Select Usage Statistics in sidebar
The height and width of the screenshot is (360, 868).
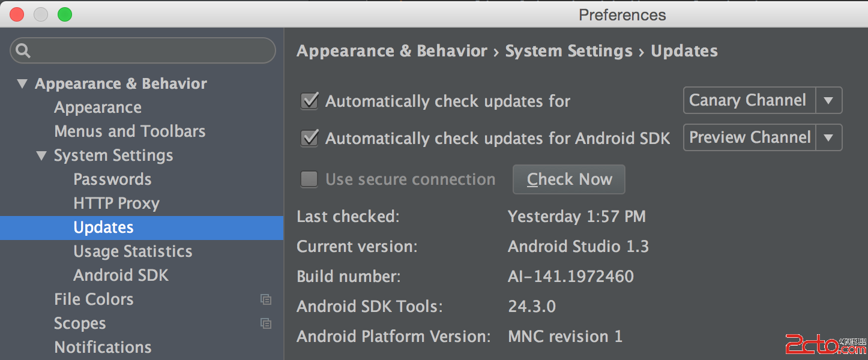[x=133, y=251]
